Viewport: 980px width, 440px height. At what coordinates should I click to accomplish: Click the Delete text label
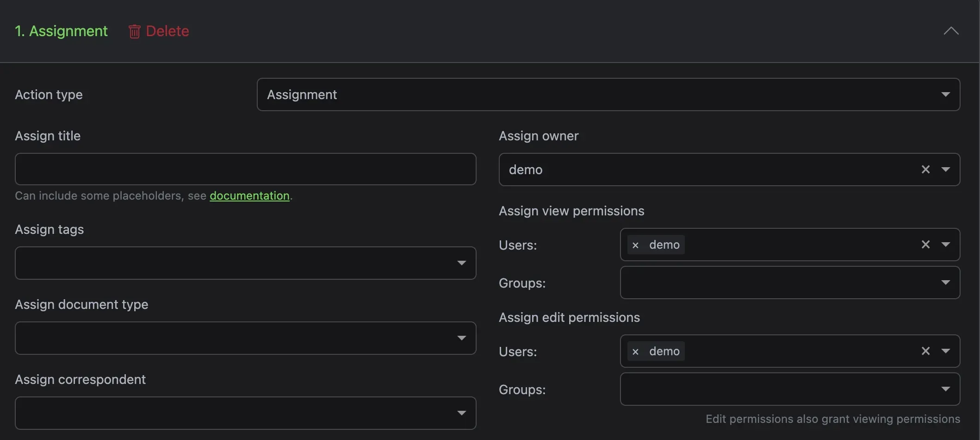(x=167, y=31)
